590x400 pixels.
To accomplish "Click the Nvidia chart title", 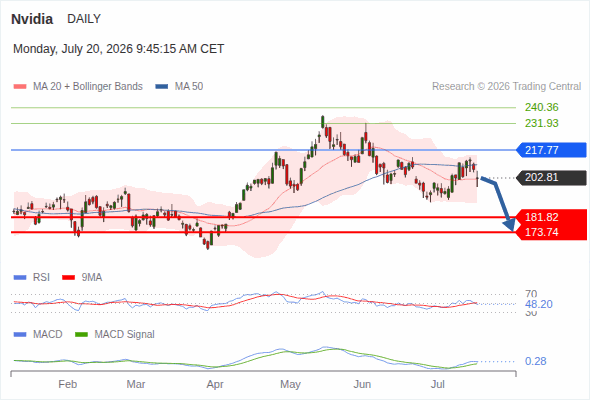I will point(32,19).
